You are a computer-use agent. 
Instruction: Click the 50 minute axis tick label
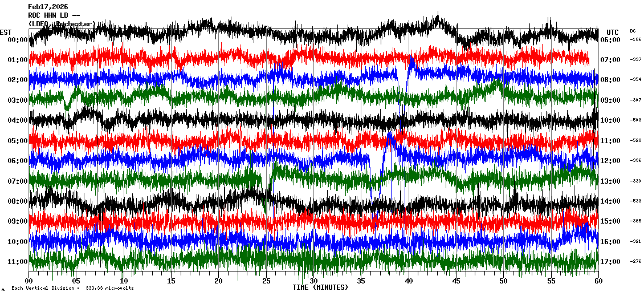(x=504, y=281)
